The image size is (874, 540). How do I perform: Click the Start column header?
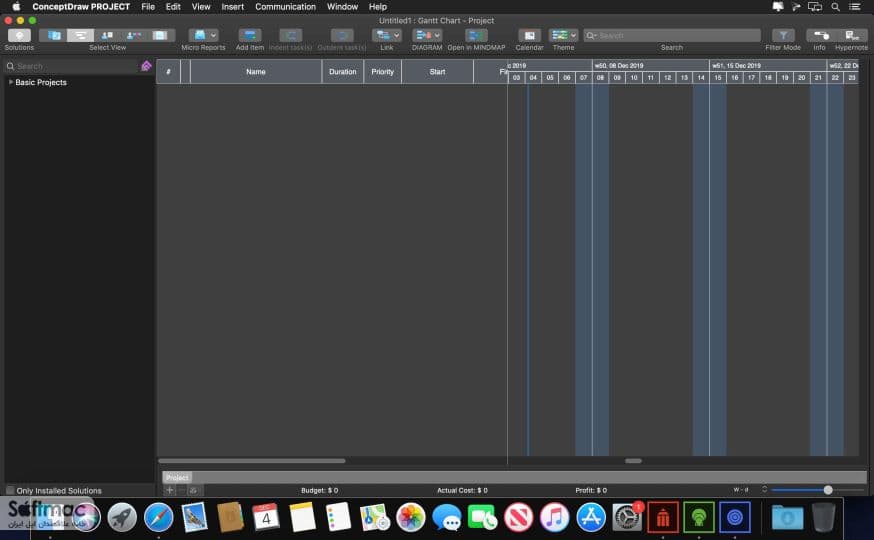point(437,71)
